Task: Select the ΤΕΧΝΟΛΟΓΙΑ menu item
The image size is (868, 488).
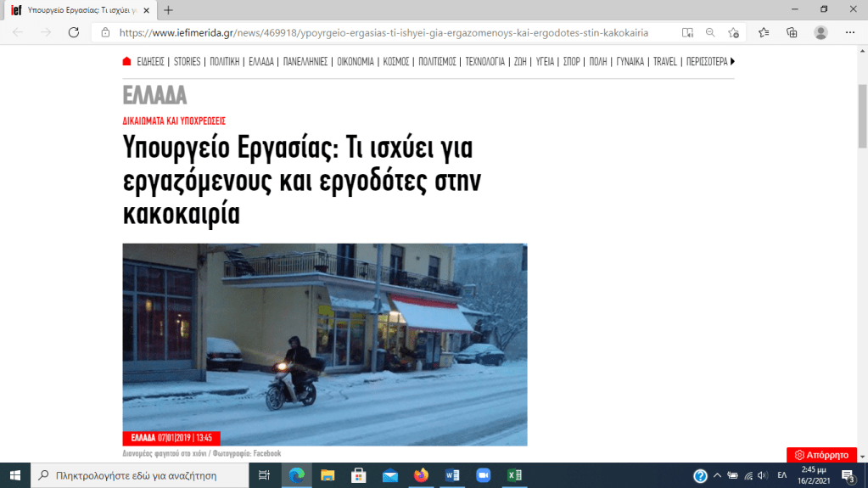Action: click(484, 61)
